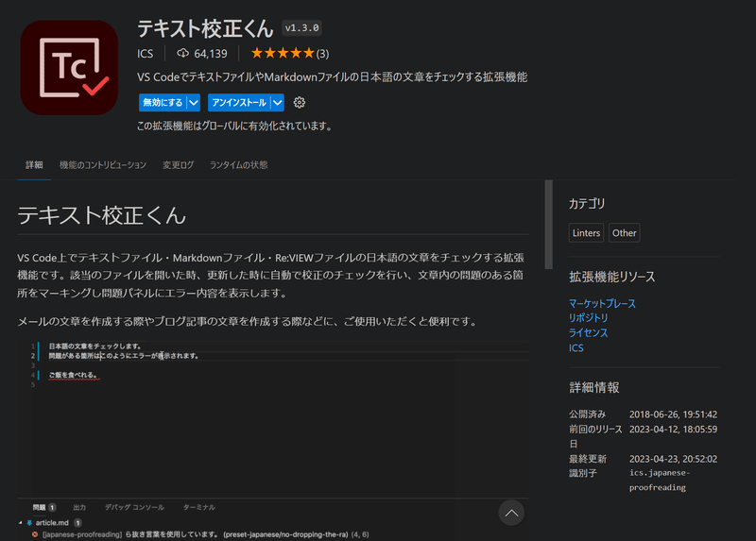This screenshot has height=541, width=756.
Task: Click the Linters category tag
Action: (x=586, y=232)
